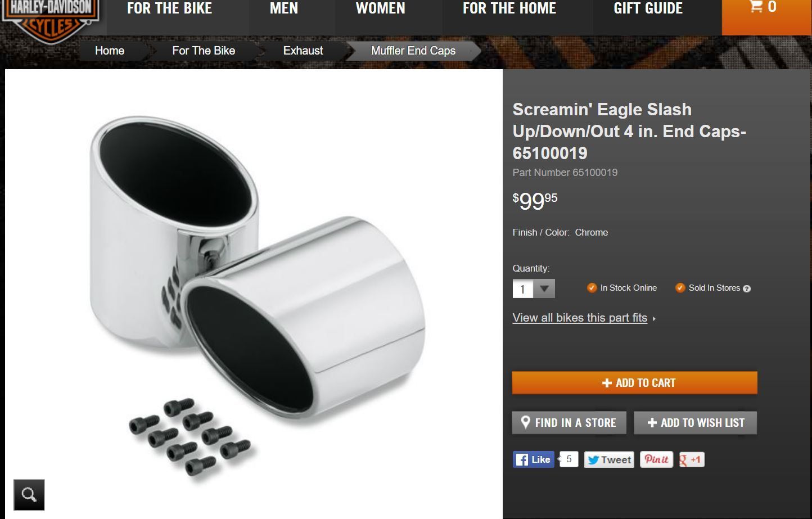Open the FOR THE BIKE menu

click(170, 8)
